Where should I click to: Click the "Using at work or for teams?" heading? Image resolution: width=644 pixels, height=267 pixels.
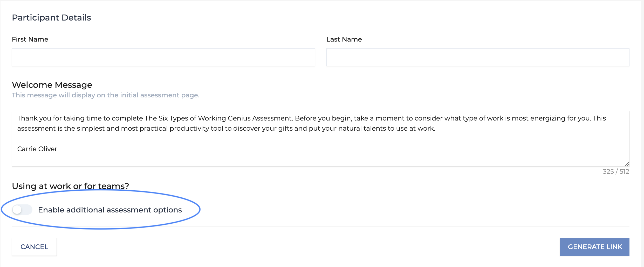pos(70,186)
